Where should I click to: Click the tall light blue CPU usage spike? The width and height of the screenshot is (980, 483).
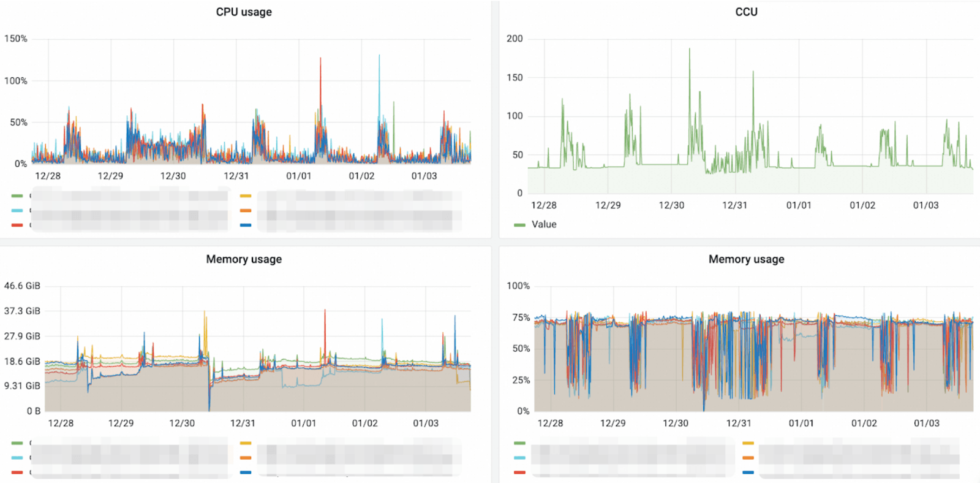[379, 58]
